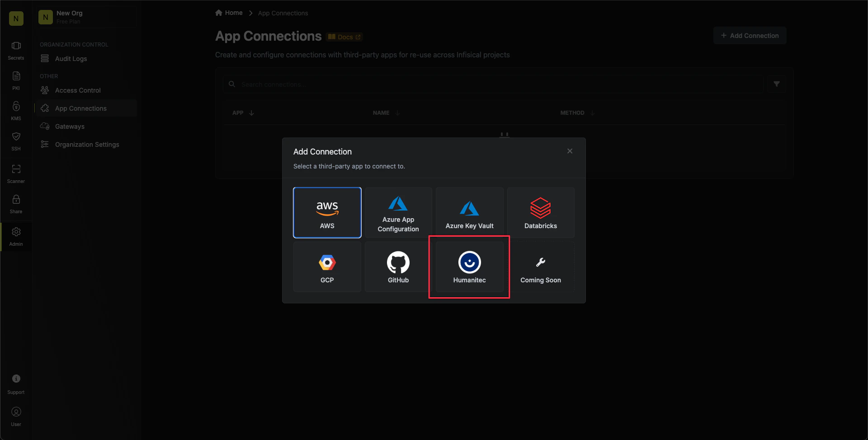
Task: Click the search magnifier icon
Action: coord(232,84)
